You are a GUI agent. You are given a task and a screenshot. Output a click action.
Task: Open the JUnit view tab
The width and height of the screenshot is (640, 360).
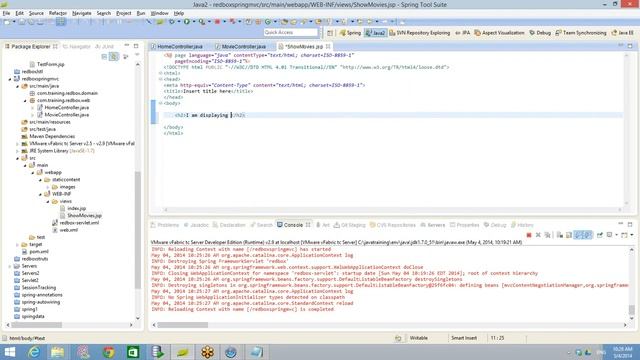(104, 47)
